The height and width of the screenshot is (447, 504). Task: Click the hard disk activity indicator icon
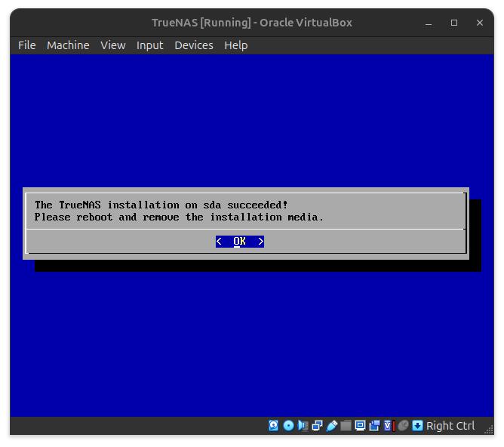click(x=274, y=426)
